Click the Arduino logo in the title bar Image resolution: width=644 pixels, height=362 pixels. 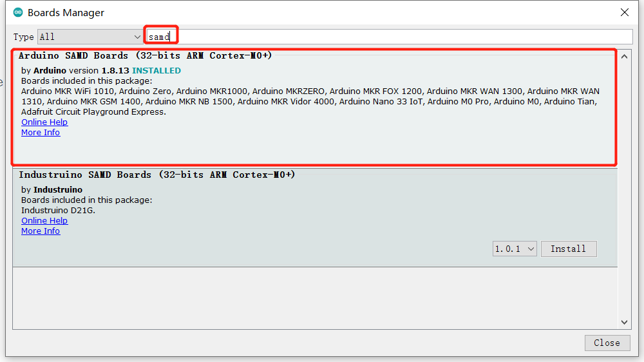pyautogui.click(x=18, y=13)
